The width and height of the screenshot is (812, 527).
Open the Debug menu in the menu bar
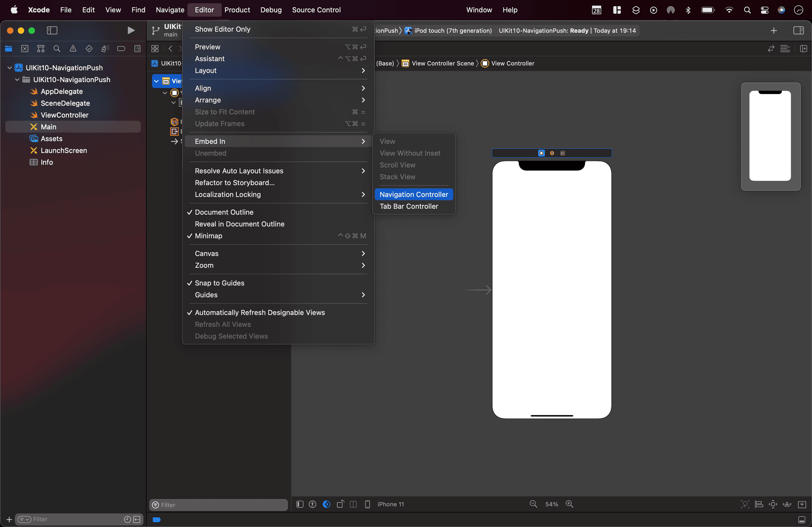point(271,10)
